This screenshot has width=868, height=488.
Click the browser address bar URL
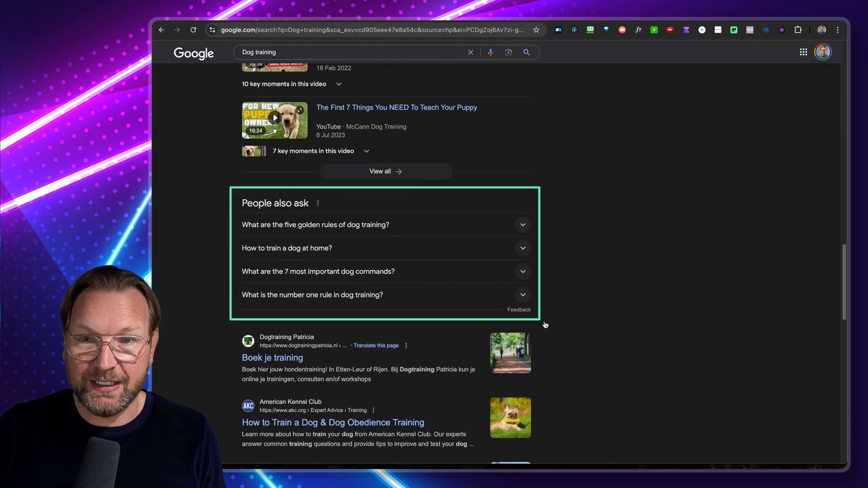point(372,30)
